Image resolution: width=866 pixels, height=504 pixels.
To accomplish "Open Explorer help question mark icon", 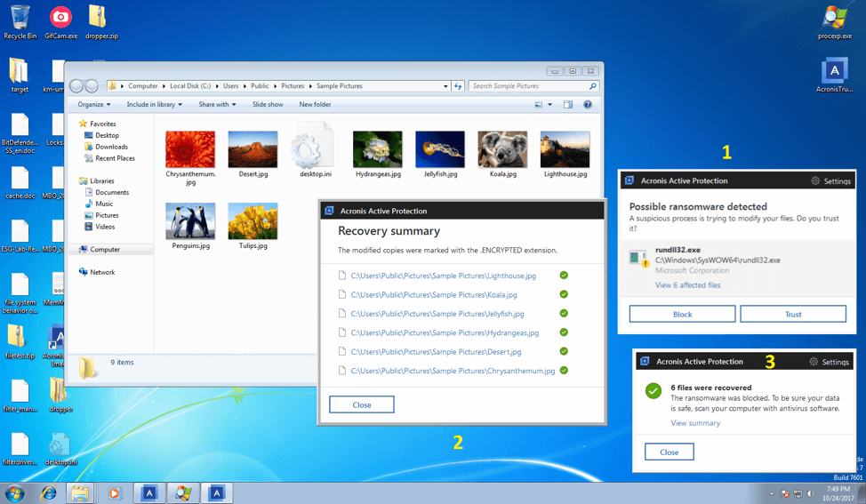I will tap(588, 104).
